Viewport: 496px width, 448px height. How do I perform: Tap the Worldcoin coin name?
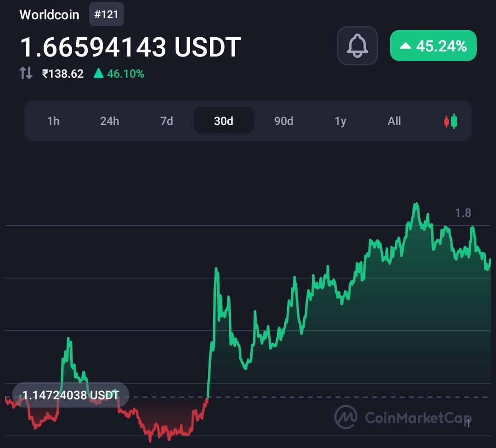pyautogui.click(x=49, y=15)
